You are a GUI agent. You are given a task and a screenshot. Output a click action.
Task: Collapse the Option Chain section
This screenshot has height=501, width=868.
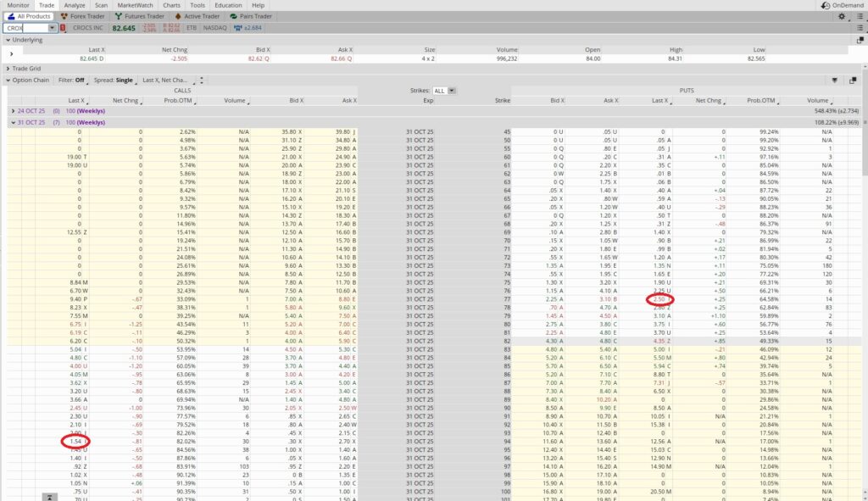[x=8, y=80]
